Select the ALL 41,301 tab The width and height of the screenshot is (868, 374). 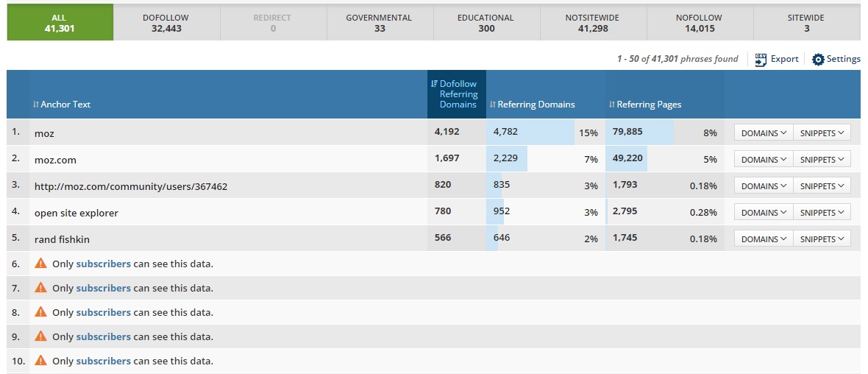60,22
